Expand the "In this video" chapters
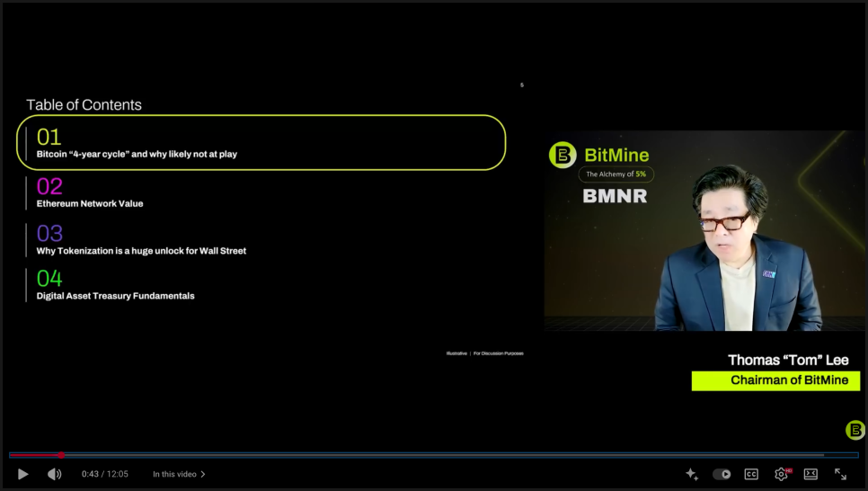868x491 pixels. (179, 474)
